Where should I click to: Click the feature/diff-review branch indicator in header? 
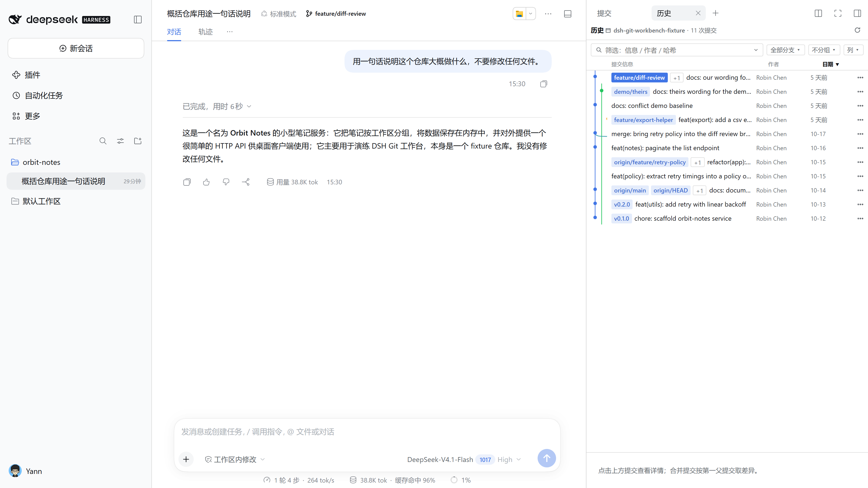click(x=336, y=14)
